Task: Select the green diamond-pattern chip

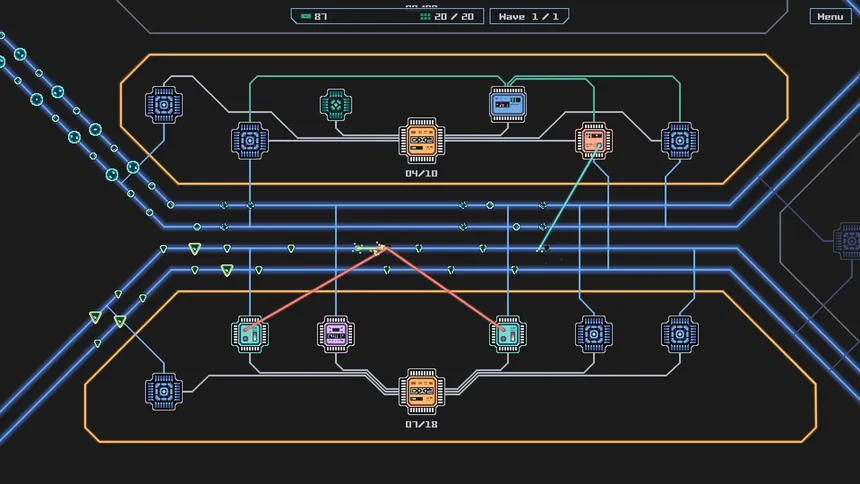Action: (336, 104)
